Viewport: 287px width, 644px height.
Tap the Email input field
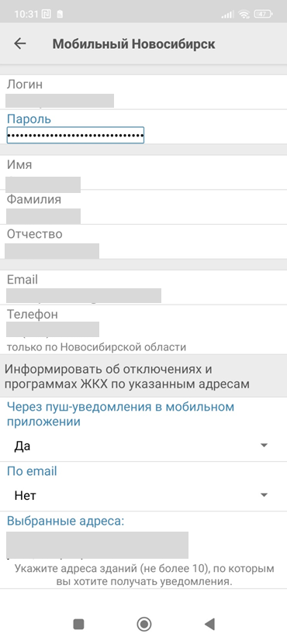click(x=84, y=296)
